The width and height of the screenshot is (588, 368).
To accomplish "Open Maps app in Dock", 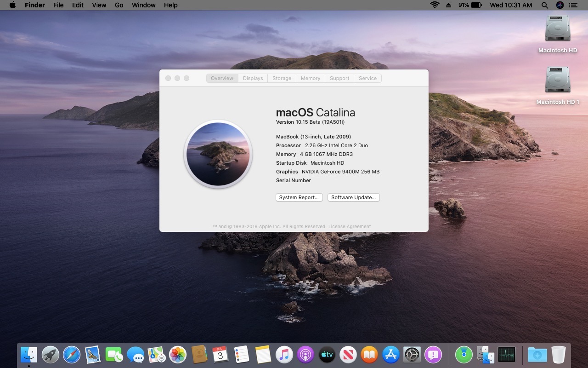I will click(157, 355).
